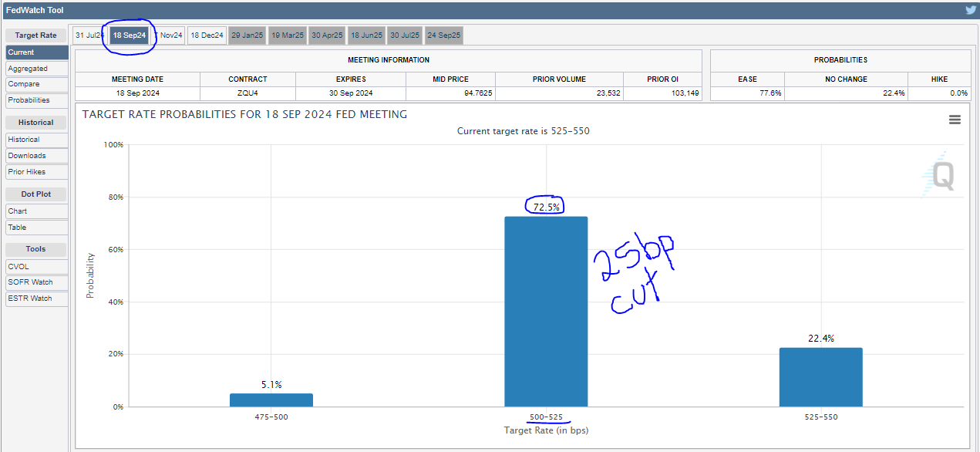Select Current under Target Rate
Viewport: 980px width, 452px height.
36,52
